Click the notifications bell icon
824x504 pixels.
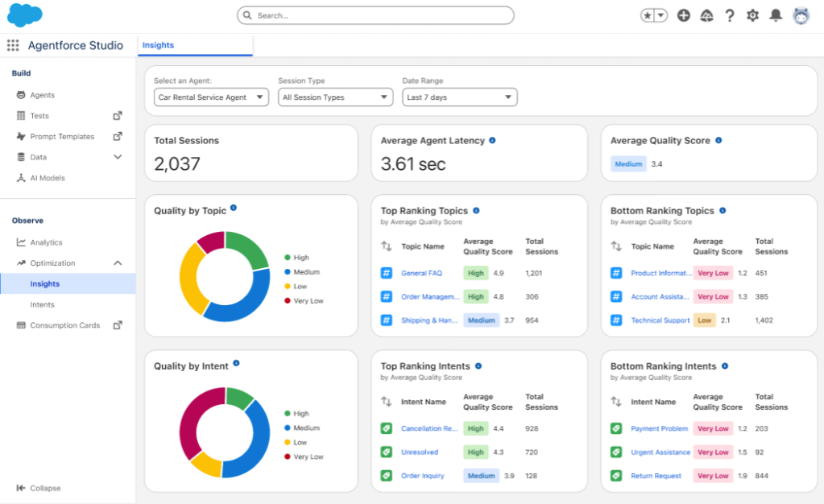[776, 15]
